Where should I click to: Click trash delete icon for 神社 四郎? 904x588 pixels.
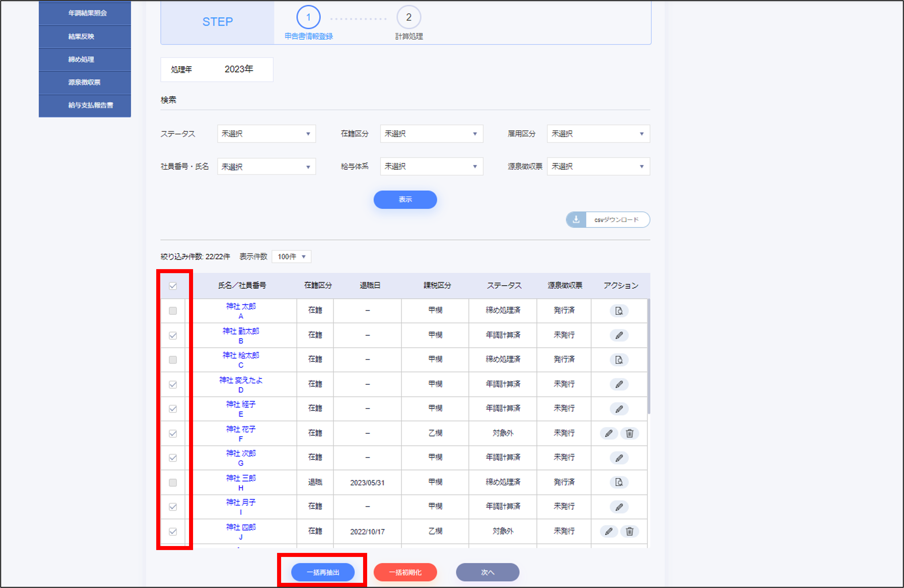click(x=630, y=531)
